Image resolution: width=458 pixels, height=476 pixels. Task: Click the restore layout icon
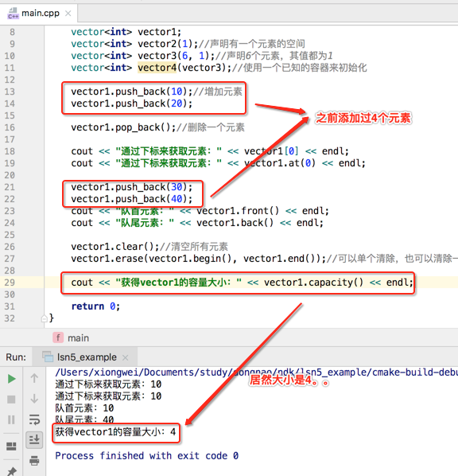point(11,447)
